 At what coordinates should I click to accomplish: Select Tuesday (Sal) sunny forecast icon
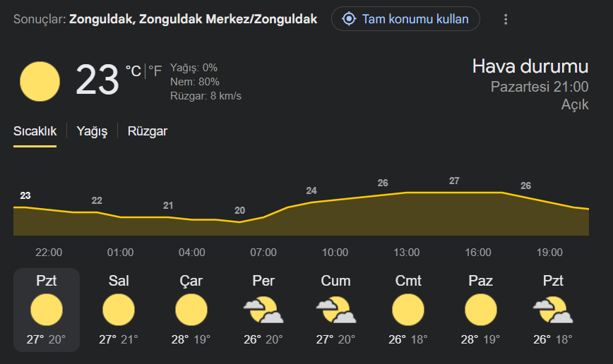click(119, 310)
